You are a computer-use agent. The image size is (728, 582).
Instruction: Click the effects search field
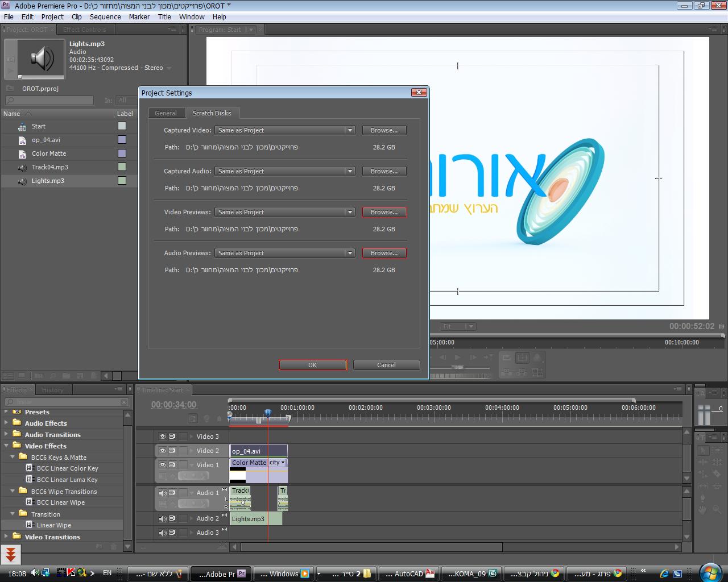coord(67,402)
